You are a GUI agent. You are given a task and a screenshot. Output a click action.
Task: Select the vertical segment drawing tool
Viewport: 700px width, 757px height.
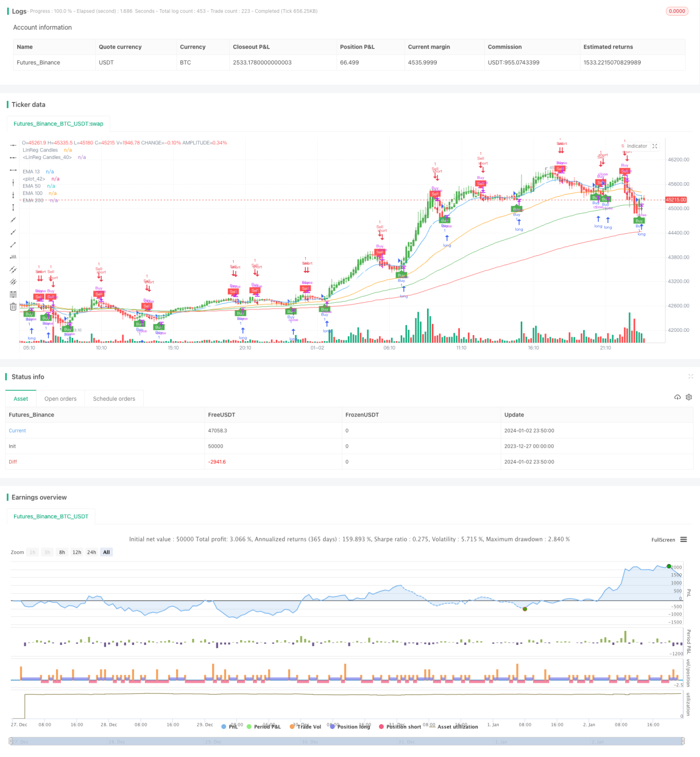(13, 207)
